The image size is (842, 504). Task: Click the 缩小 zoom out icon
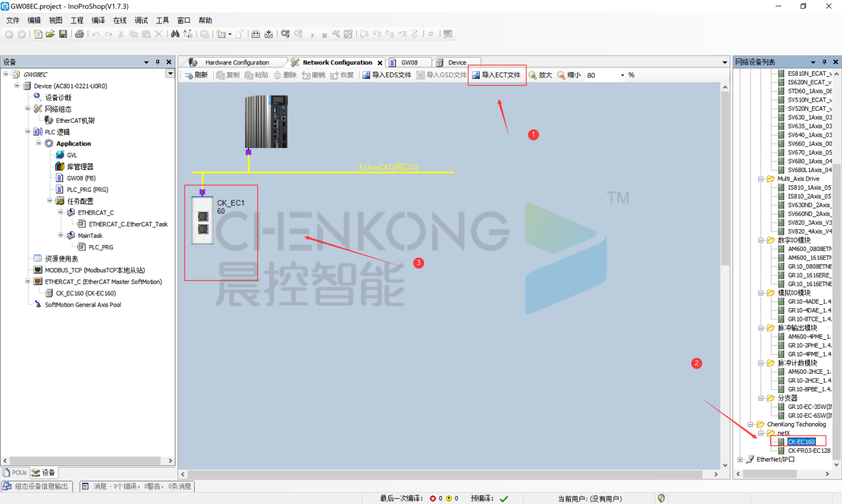click(x=562, y=75)
